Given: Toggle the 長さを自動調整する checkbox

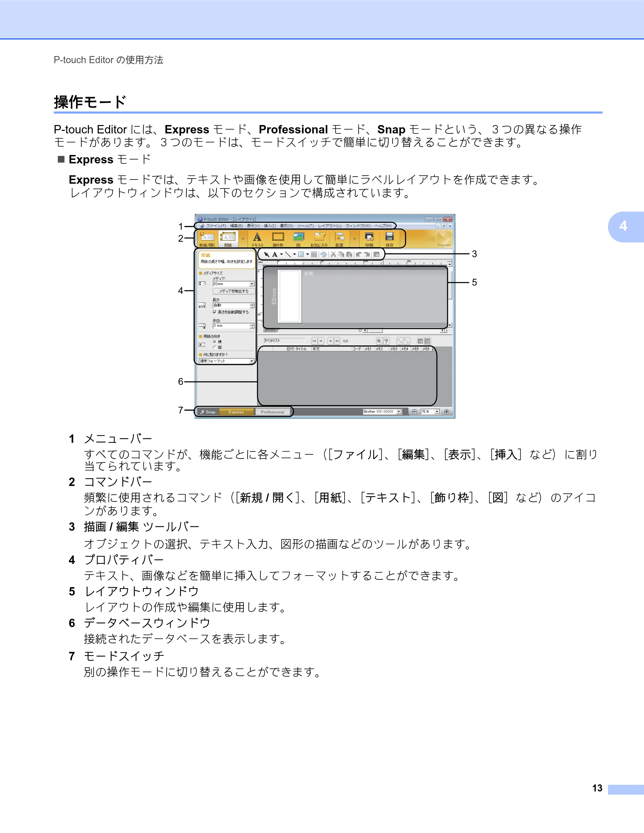Looking at the screenshot, I should [214, 312].
